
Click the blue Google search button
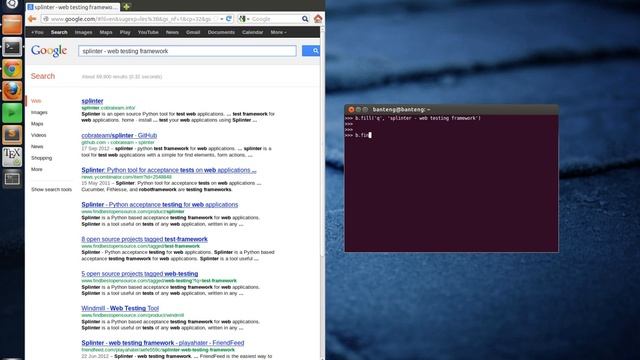click(311, 51)
